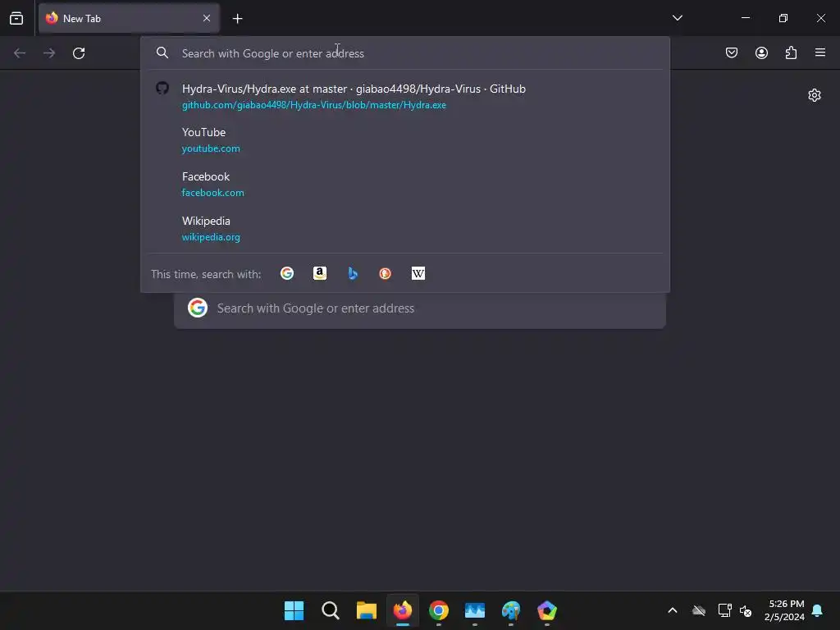
Task: Click the magnifier icon in the URL bar
Action: [x=162, y=52]
